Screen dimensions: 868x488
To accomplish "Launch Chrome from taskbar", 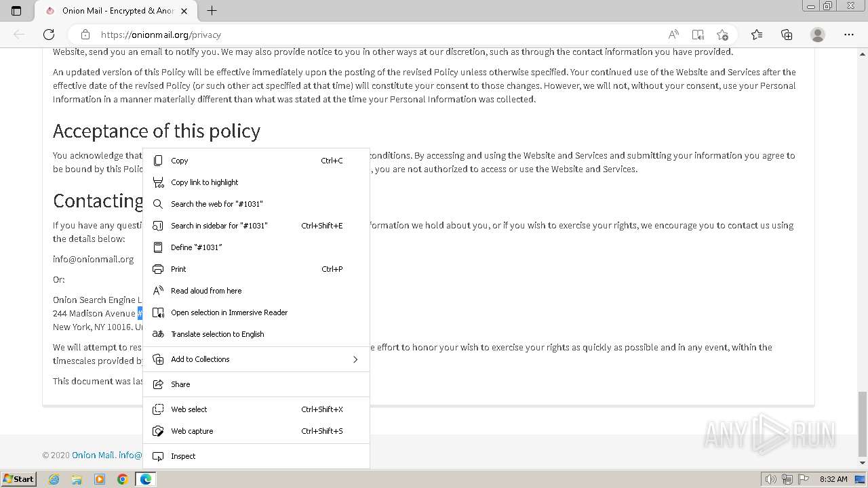I will tap(122, 479).
